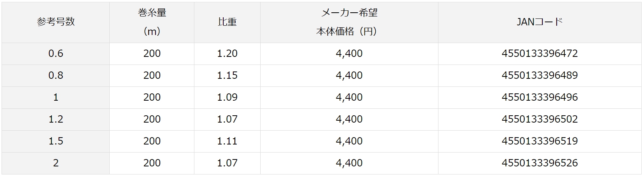The width and height of the screenshot is (644, 176).
Task: Click the 1.11 specific gravity value
Action: pyautogui.click(x=227, y=141)
